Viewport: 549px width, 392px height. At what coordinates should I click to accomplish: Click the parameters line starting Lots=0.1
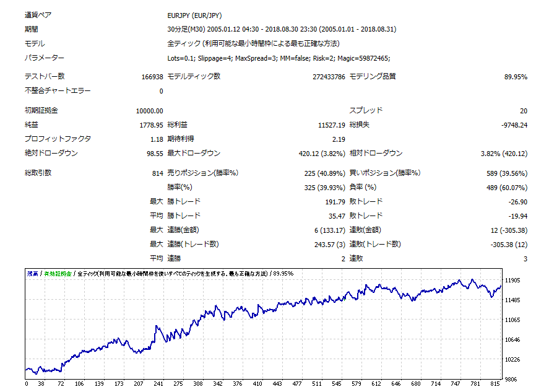279,58
